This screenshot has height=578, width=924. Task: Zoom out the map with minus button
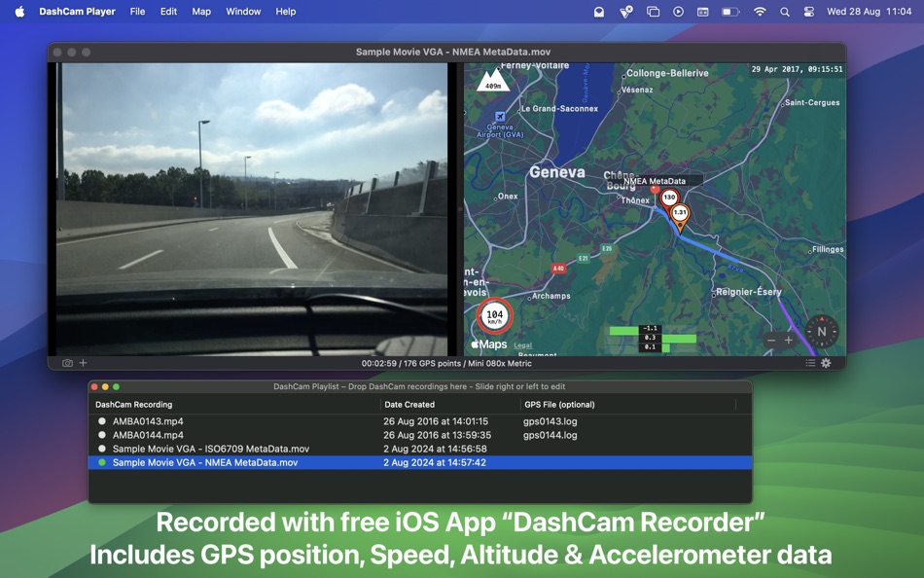pos(770,341)
